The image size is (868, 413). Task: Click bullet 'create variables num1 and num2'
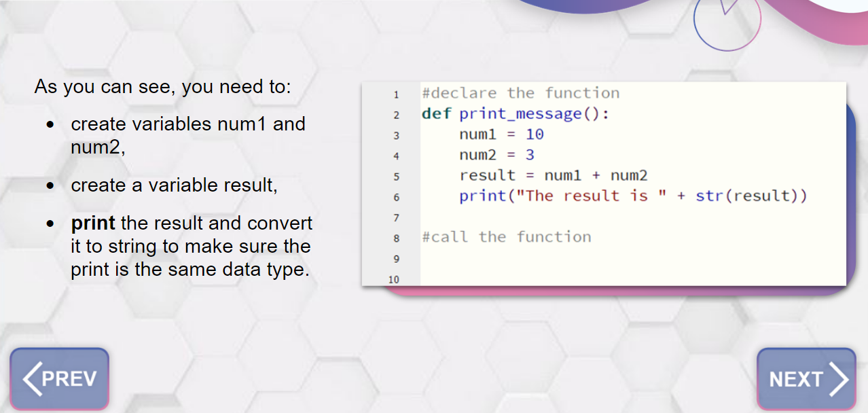coord(188,135)
